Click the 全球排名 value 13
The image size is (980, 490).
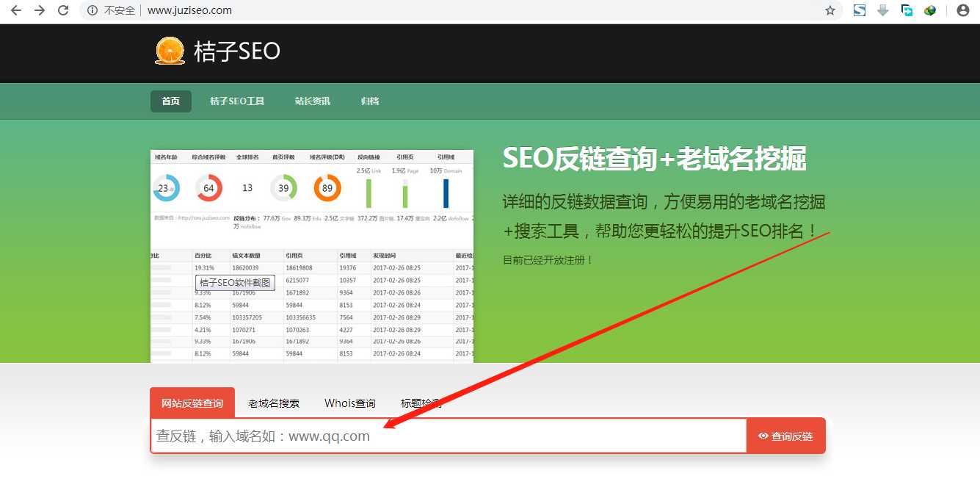(x=247, y=188)
